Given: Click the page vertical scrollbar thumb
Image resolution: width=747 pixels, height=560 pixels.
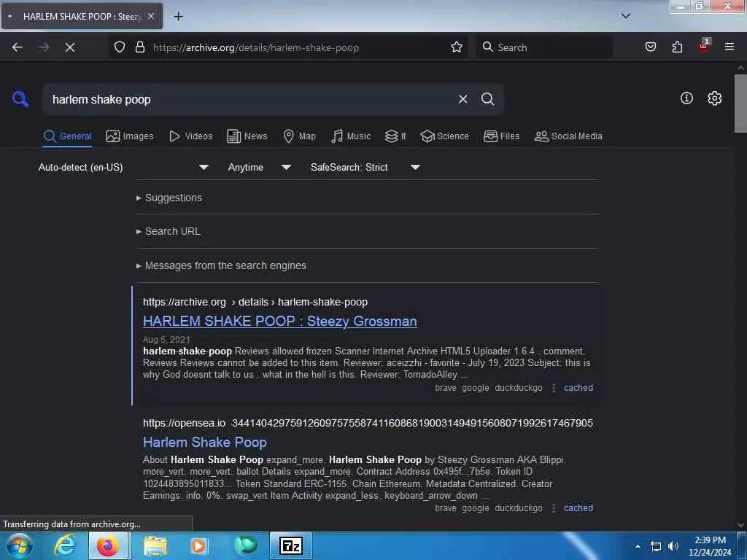Looking at the screenshot, I should pyautogui.click(x=740, y=104).
